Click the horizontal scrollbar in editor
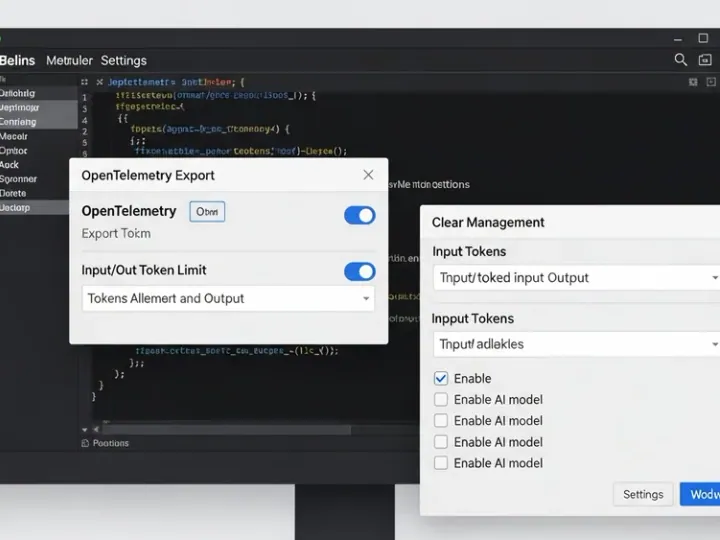 227,430
